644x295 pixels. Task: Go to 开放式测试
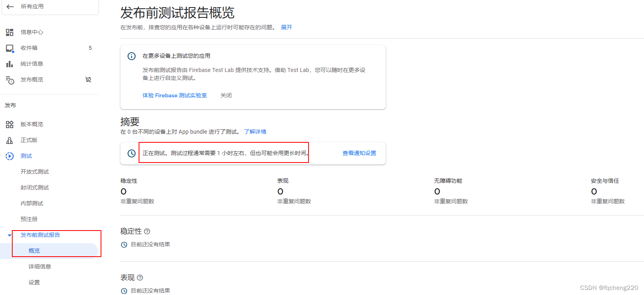(34, 172)
